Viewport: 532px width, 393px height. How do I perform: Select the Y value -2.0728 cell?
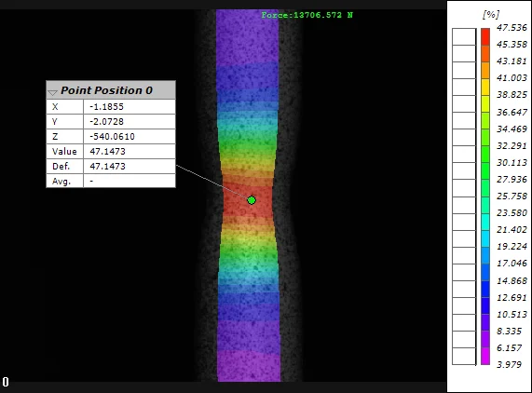click(130, 122)
